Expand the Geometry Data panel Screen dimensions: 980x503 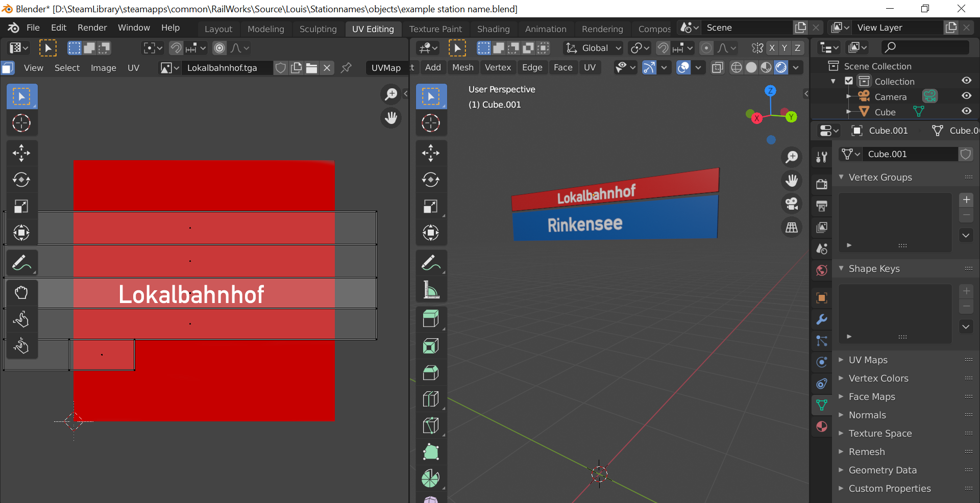pos(882,470)
